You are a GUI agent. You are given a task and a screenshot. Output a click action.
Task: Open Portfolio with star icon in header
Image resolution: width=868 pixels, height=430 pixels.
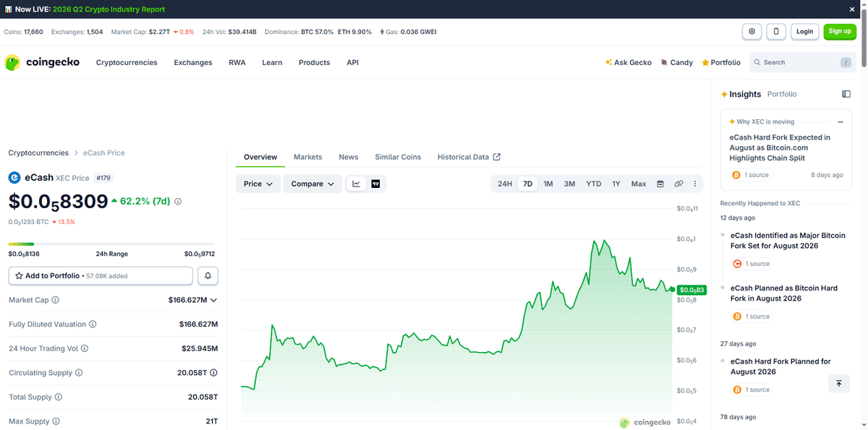(721, 63)
